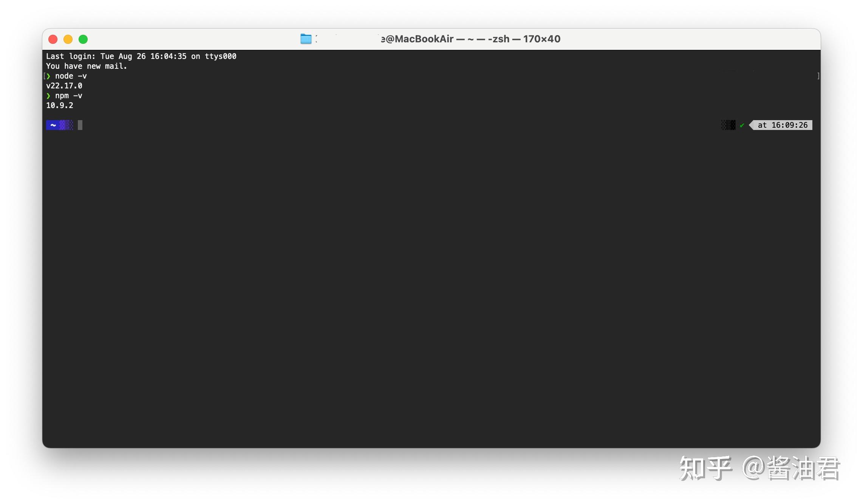Viewport: 863px width, 504px height.
Task: Minimize terminal using the yellow button
Action: 68,39
